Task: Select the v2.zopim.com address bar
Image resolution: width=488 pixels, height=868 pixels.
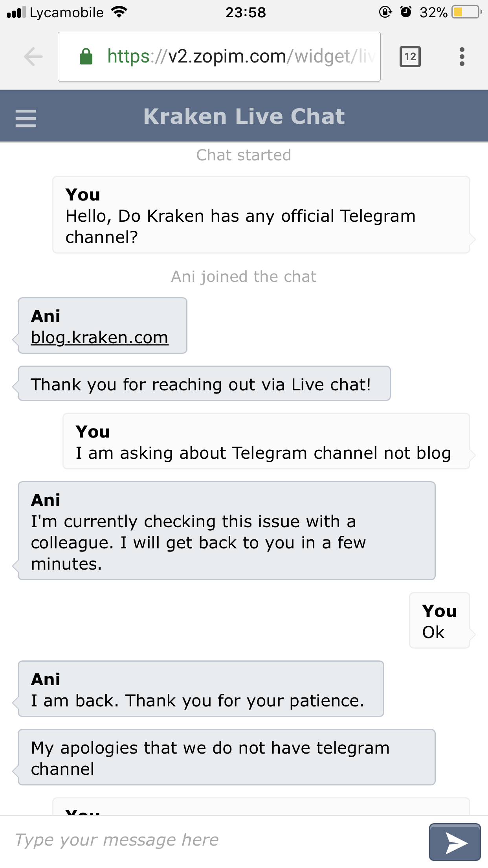Action: click(219, 57)
